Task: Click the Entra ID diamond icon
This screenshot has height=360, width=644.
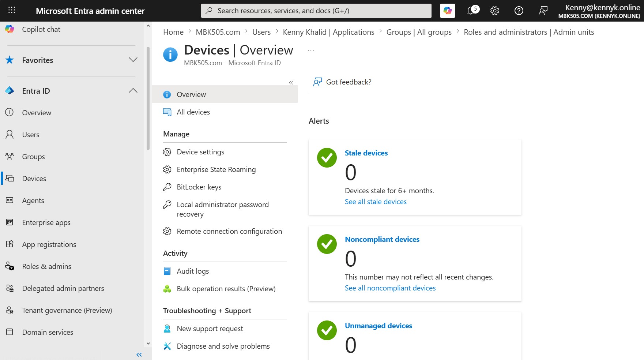Action: click(10, 91)
